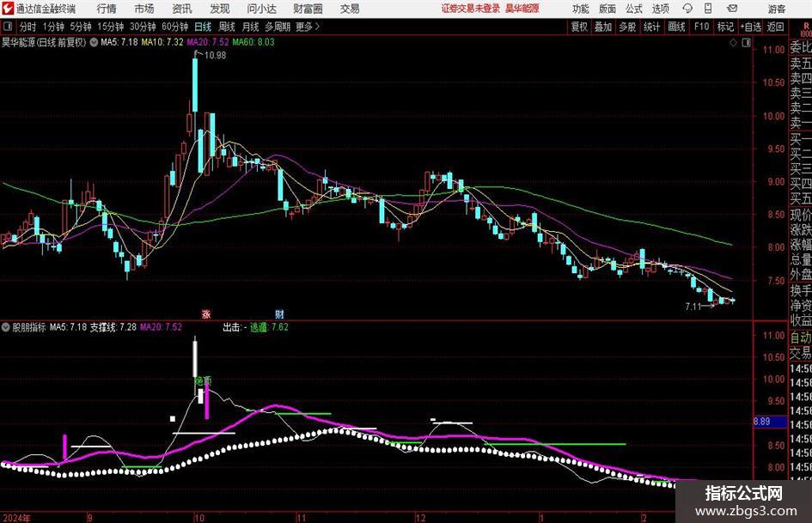
Task: Expand the indicator dropdown beside 昊华能源(日线 前复权)
Action: [x=94, y=42]
